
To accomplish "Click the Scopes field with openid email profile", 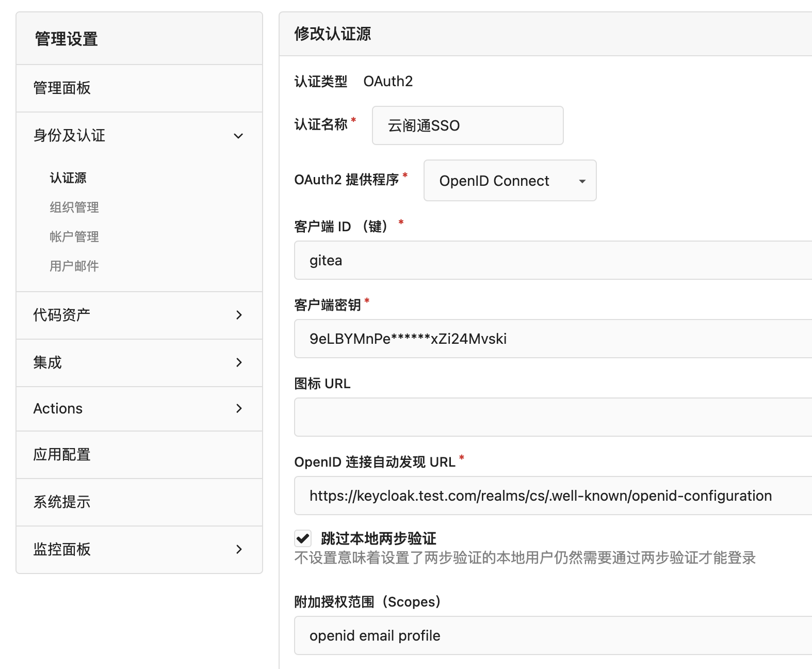I will (552, 636).
